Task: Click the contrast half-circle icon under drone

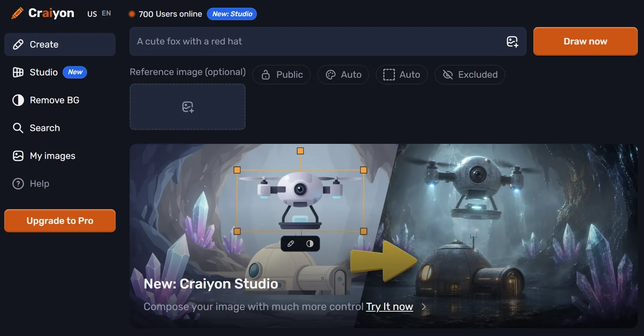Action: 310,244
